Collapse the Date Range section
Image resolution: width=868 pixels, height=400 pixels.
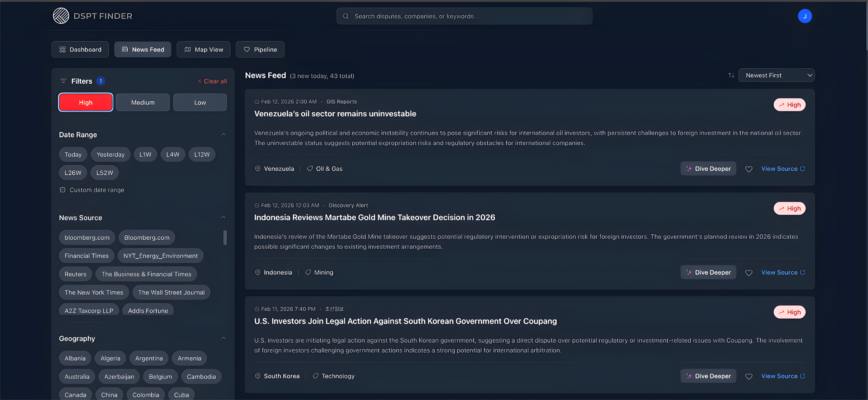tap(223, 134)
